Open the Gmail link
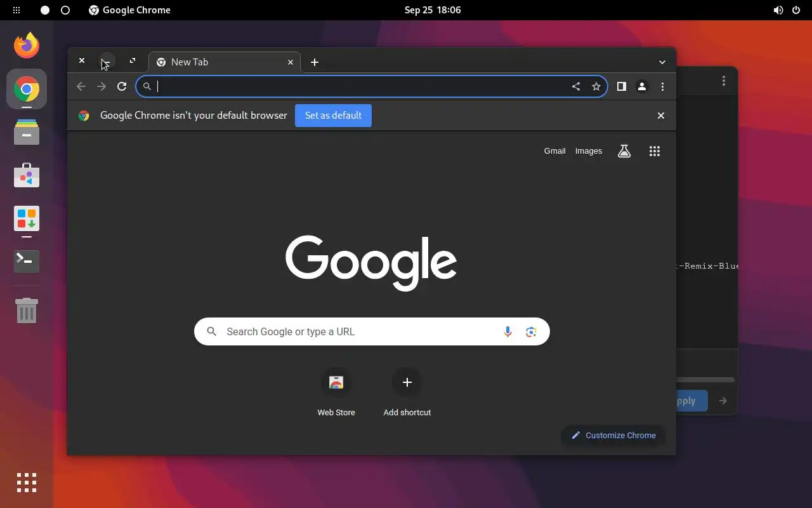Screen dimensions: 812x508 point(554,151)
